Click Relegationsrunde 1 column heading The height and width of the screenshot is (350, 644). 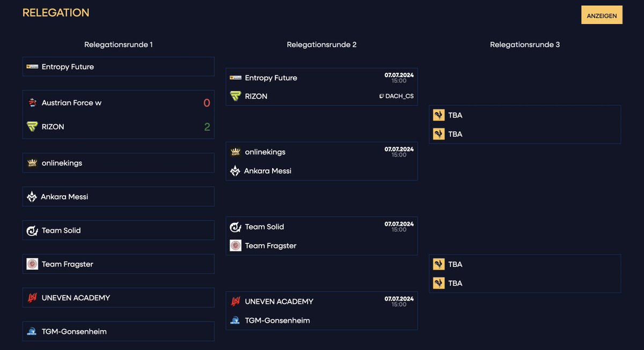(119, 44)
